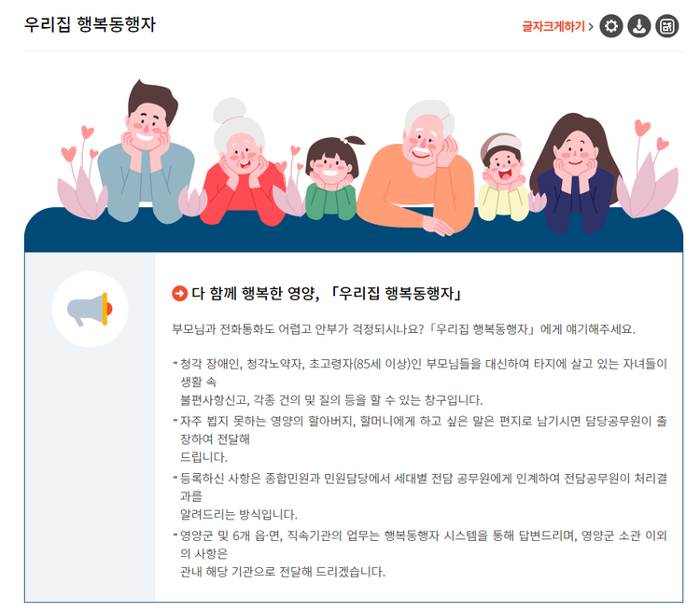Click the red circular arrow bullet icon
Image resolution: width=700 pixels, height=611 pixels.
179,293
